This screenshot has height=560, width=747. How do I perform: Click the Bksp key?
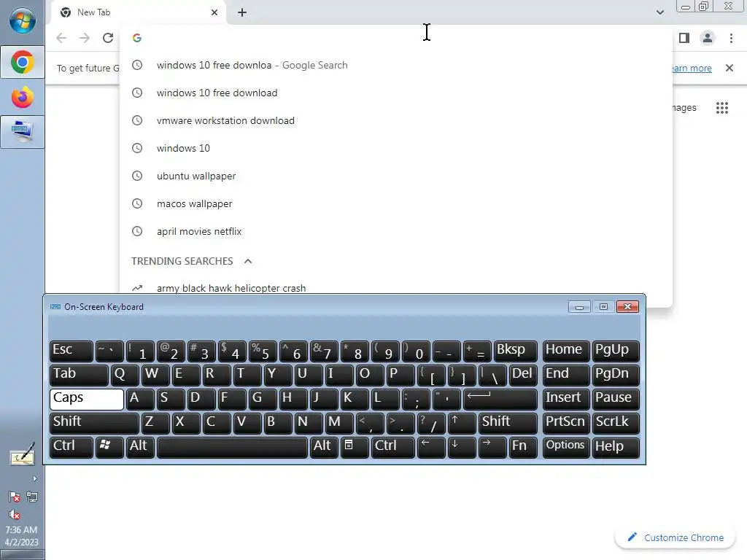pyautogui.click(x=516, y=351)
